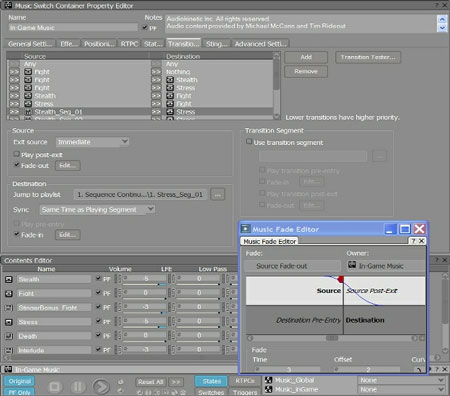Uncheck the destination Fade-in checkbox
Screen dimensions: 450x396
click(x=16, y=234)
